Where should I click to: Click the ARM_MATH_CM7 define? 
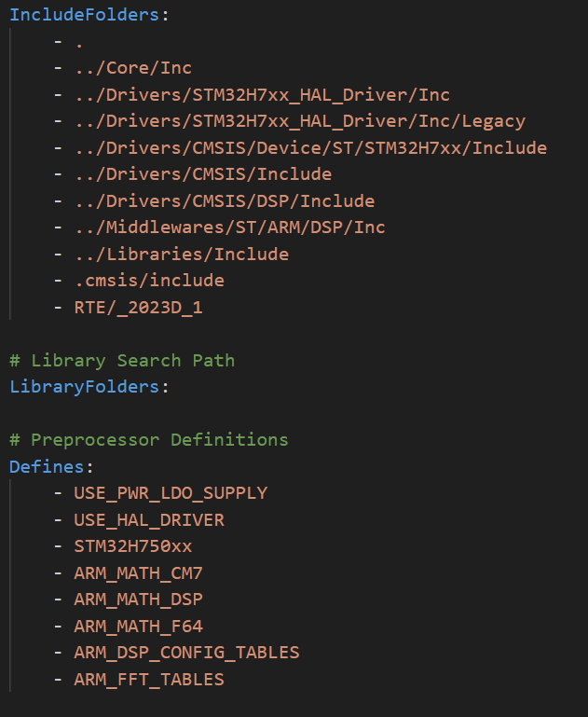click(138, 572)
